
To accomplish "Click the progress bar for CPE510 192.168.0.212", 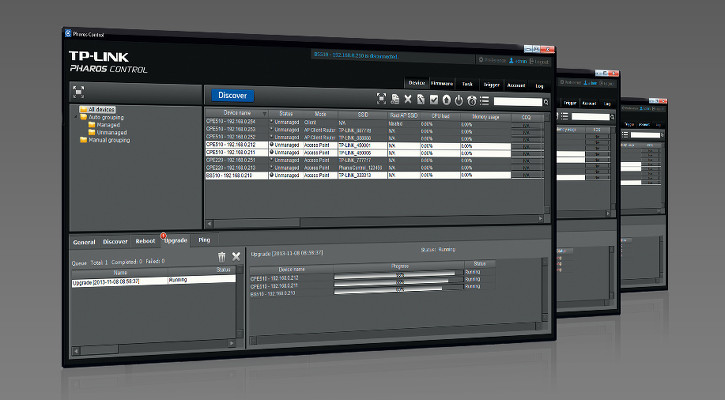I will pyautogui.click(x=399, y=275).
